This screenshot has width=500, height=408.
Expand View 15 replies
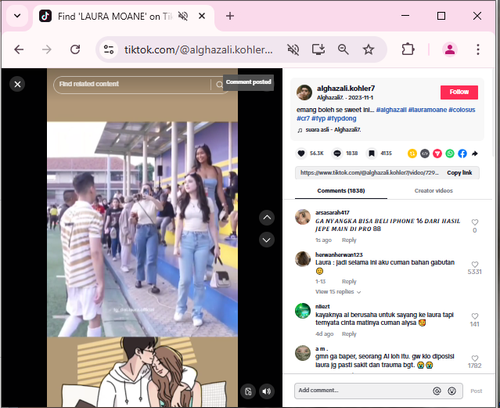tap(338, 292)
